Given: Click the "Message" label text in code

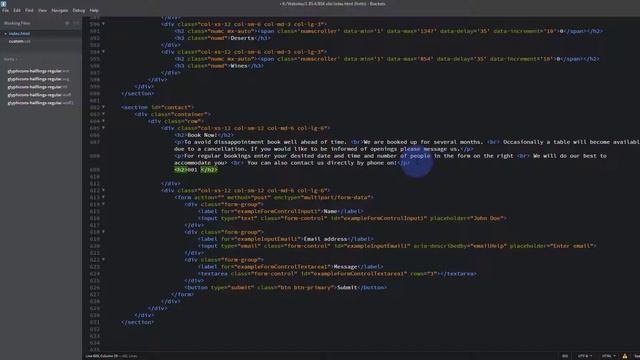Looking at the screenshot, I should (x=345, y=267).
